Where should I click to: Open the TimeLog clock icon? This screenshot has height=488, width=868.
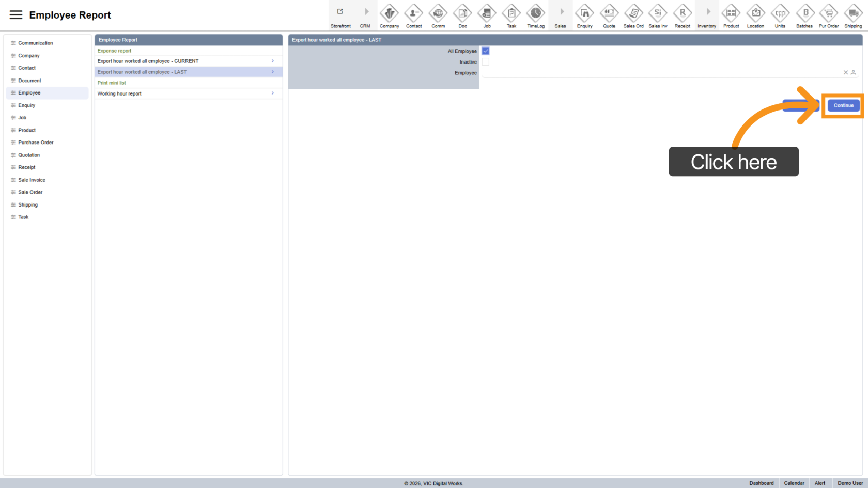(x=535, y=13)
